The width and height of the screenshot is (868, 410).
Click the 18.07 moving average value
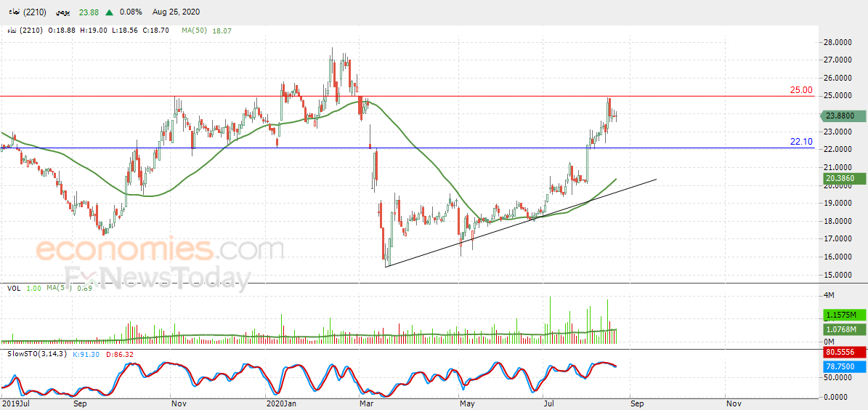point(222,31)
